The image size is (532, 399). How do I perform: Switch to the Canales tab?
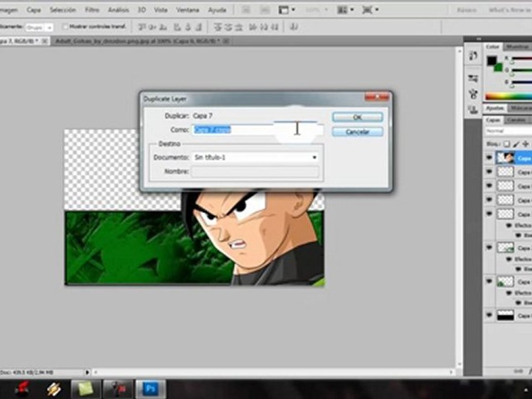[x=516, y=120]
